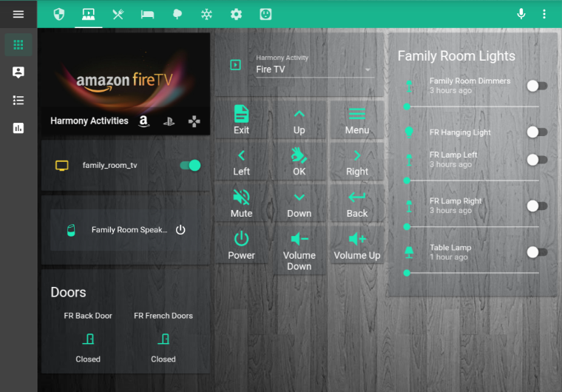The image size is (562, 392).
Task: Turn on the FR Hanging Light switch
Action: [x=537, y=132]
